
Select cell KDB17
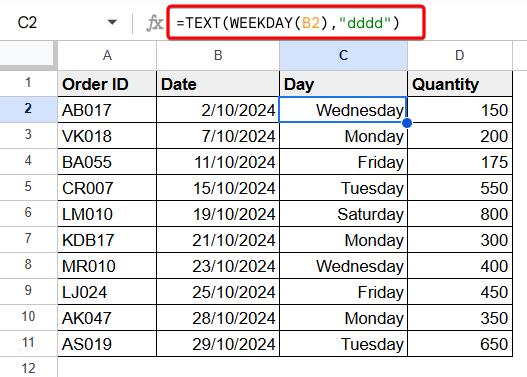click(107, 240)
